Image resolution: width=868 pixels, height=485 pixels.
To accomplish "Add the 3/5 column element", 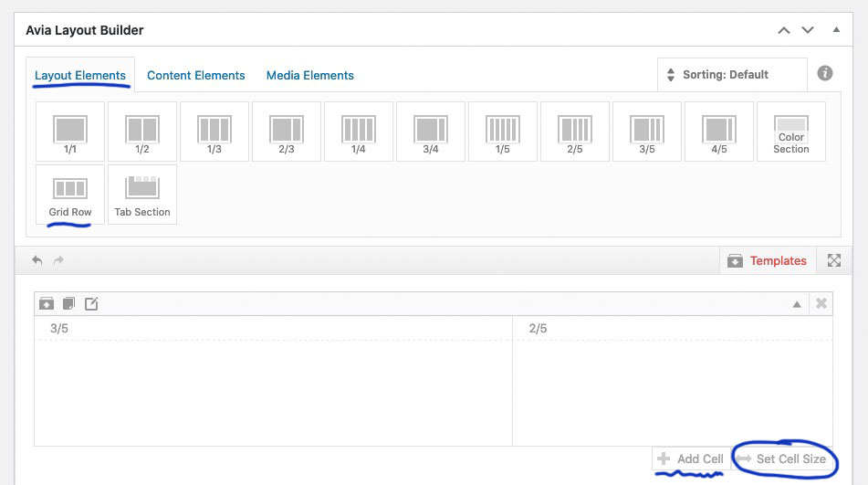I will 646,132.
